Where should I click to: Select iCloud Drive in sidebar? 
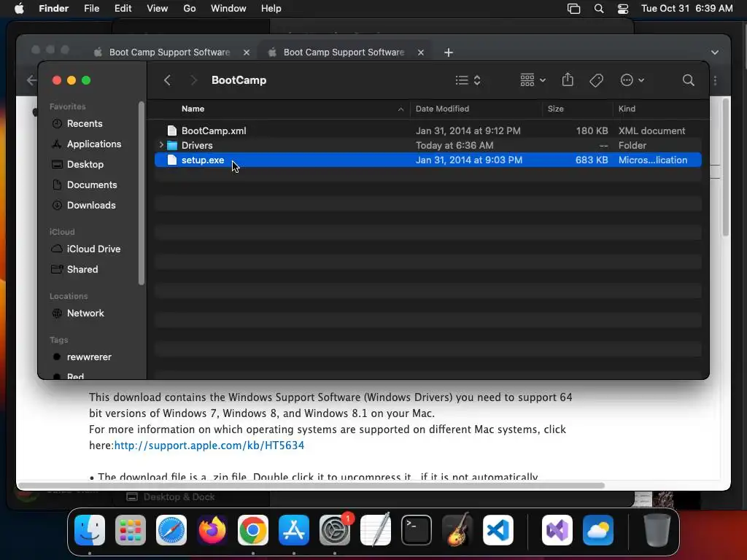click(x=93, y=249)
